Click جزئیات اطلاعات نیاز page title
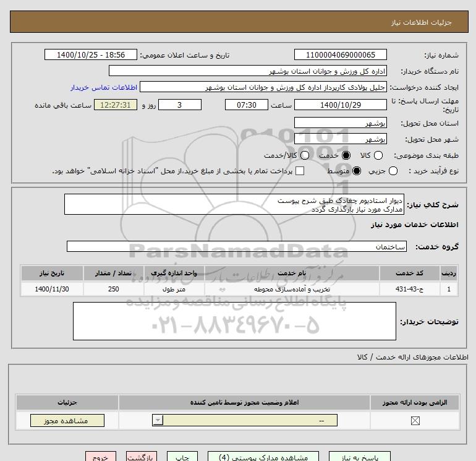Viewport: 476px width, 461px height. click(x=422, y=22)
